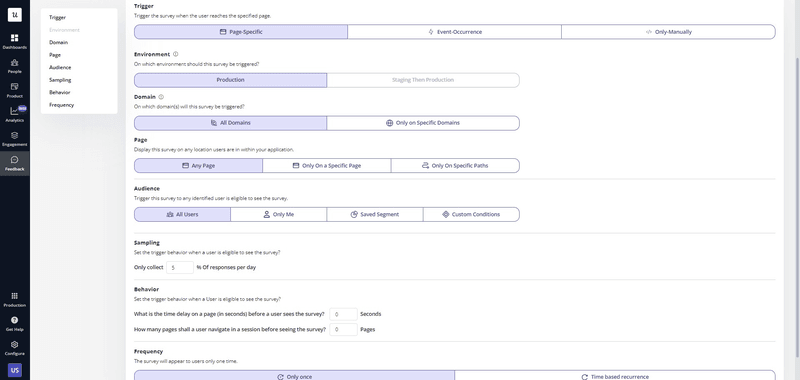Image resolution: width=800 pixels, height=380 pixels.
Task: Open the Production environment switcher
Action: [x=14, y=299]
